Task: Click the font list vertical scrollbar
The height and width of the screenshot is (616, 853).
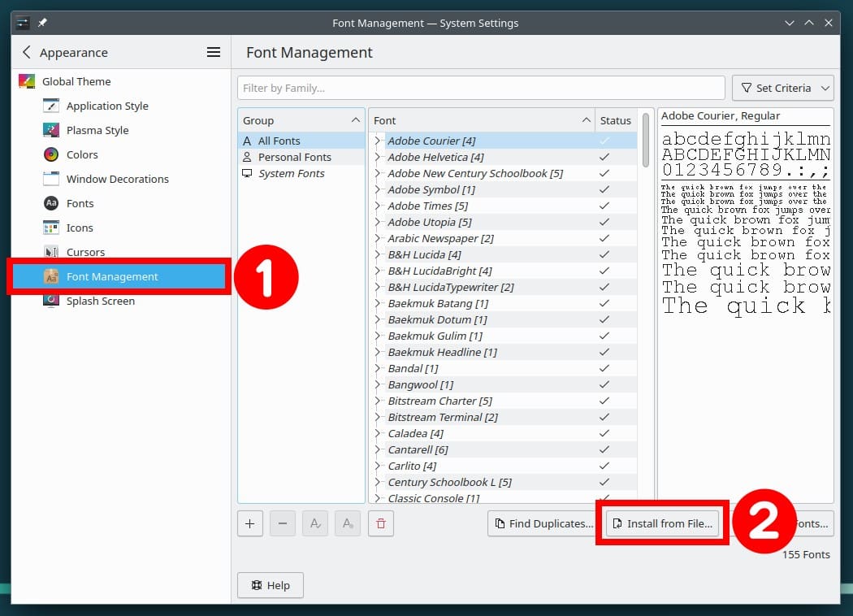Action: click(x=646, y=140)
